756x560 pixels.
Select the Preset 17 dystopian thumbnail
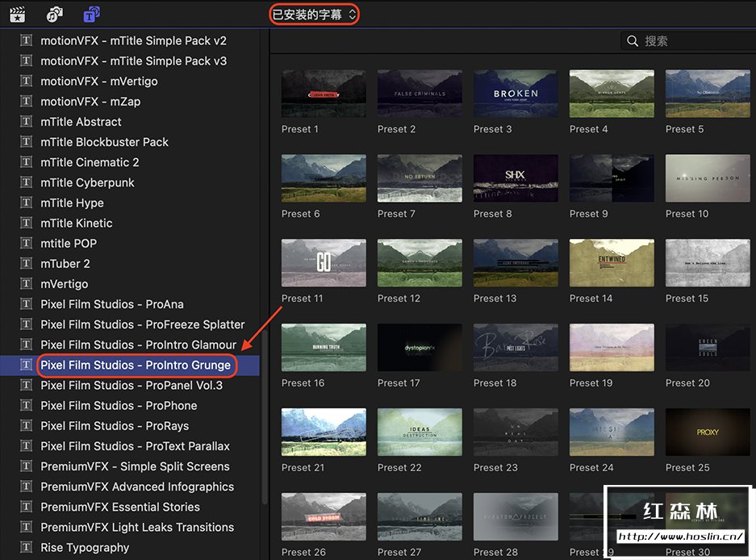point(420,347)
